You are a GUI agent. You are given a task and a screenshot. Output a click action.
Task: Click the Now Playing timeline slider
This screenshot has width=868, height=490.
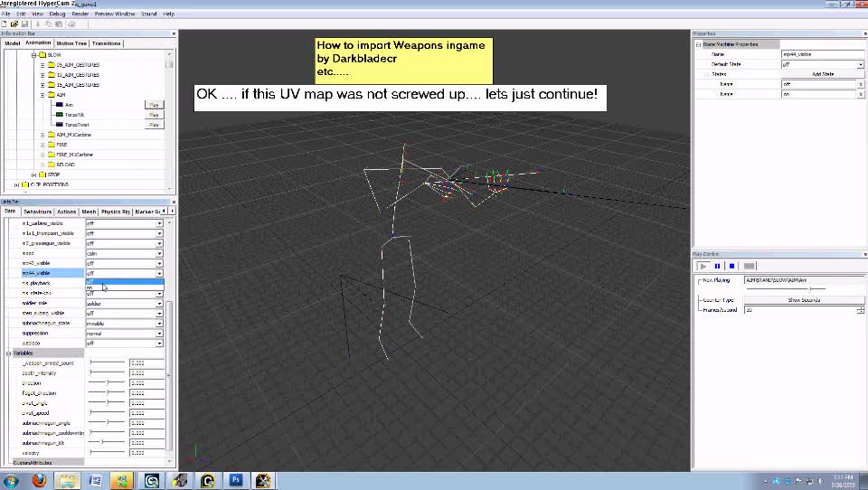coord(786,289)
